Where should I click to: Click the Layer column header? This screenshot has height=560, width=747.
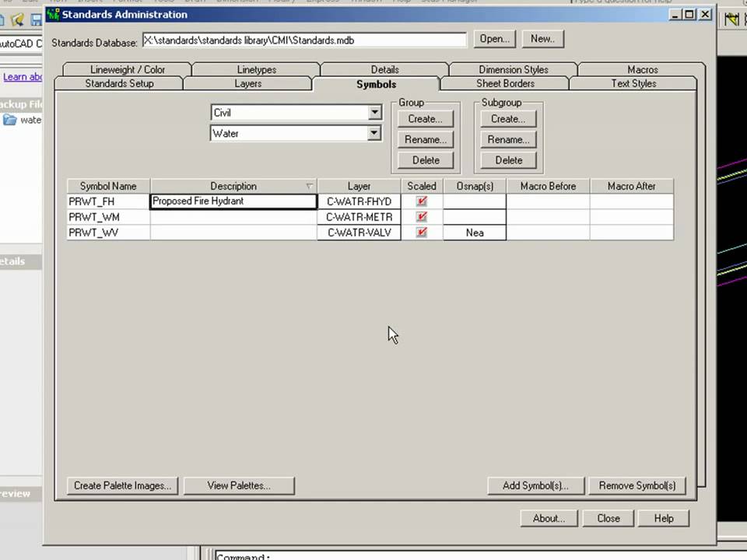click(x=359, y=186)
